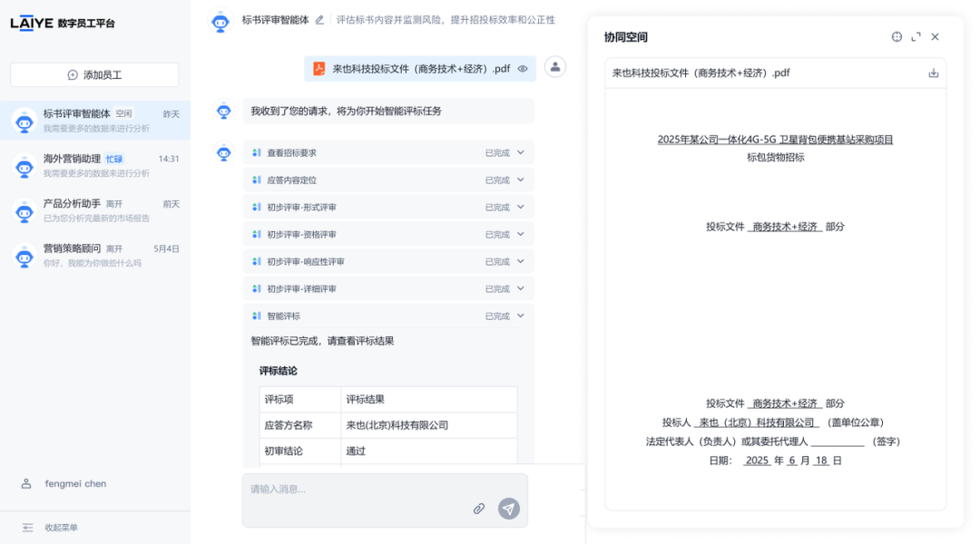
Task: Click the user avatar icon in chat
Action: pyautogui.click(x=555, y=67)
